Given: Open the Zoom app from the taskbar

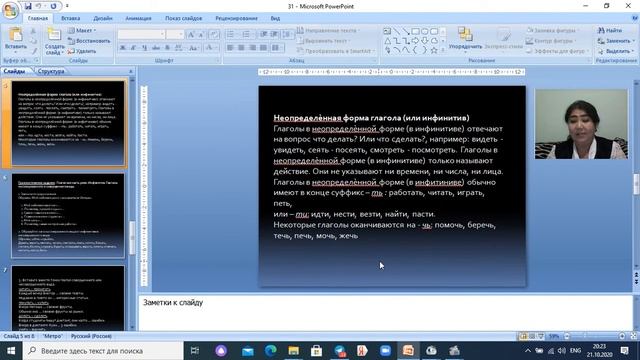Looking at the screenshot, I should (x=385, y=351).
